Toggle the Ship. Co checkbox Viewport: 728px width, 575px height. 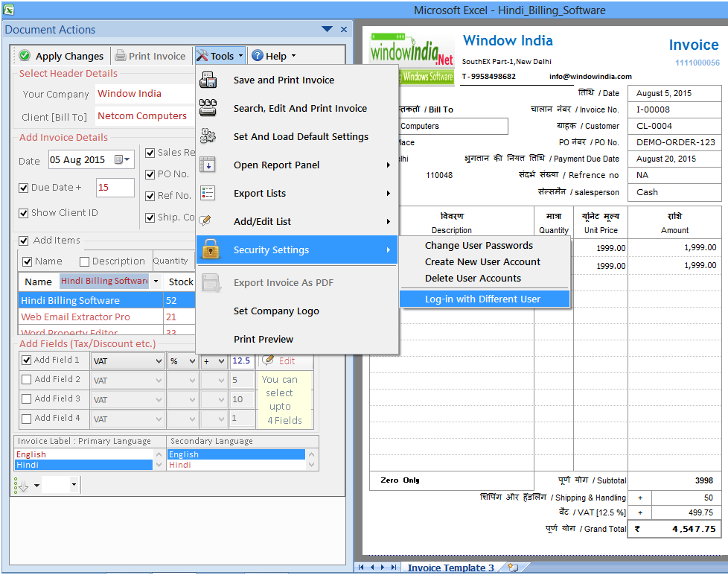tap(150, 217)
